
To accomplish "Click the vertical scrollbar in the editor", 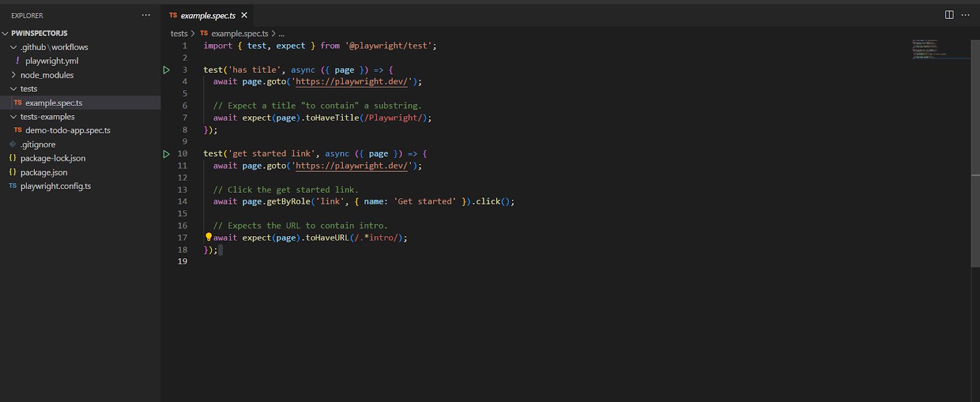I will point(975,153).
